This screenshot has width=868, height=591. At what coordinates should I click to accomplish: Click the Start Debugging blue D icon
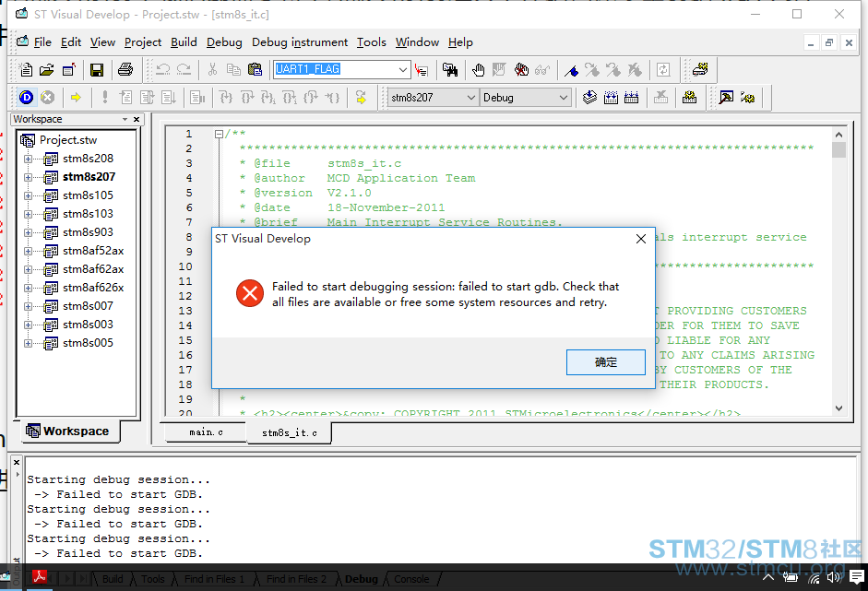pyautogui.click(x=26, y=98)
